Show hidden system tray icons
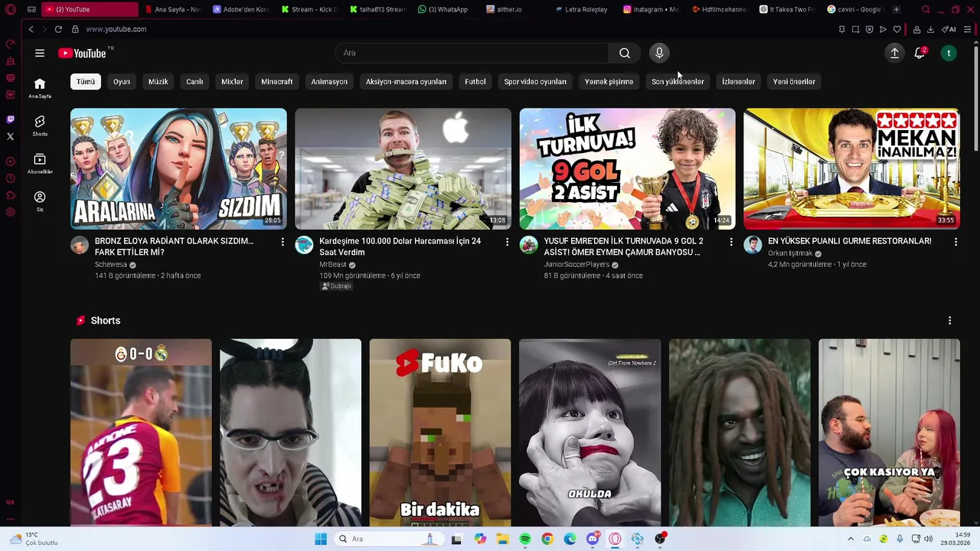 pos(850,539)
